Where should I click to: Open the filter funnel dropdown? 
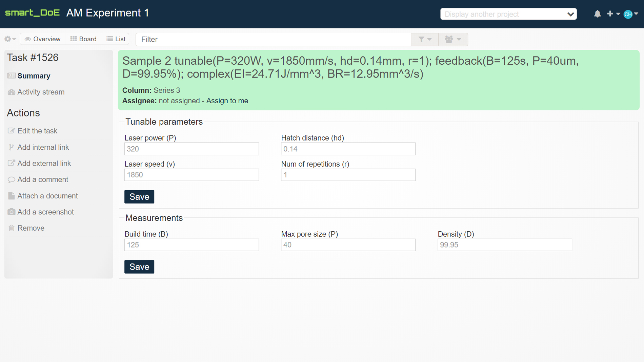coord(425,39)
